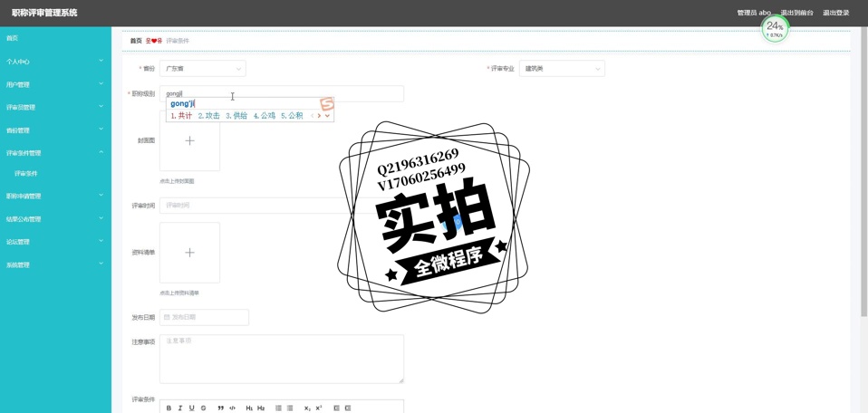This screenshot has height=413, width=868.
Task: Insert blockquote via quote icon
Action: pos(221,408)
